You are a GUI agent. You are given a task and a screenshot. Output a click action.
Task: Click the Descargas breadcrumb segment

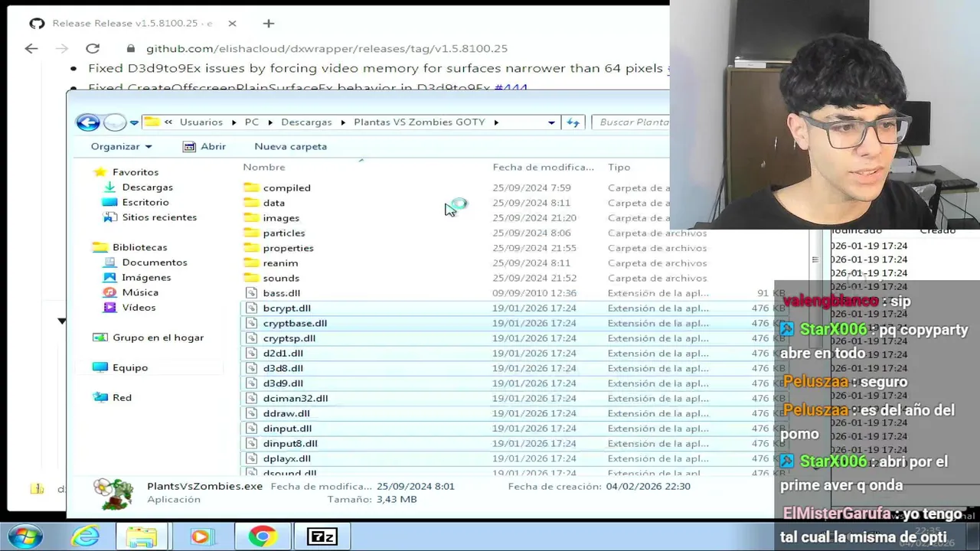pyautogui.click(x=306, y=122)
